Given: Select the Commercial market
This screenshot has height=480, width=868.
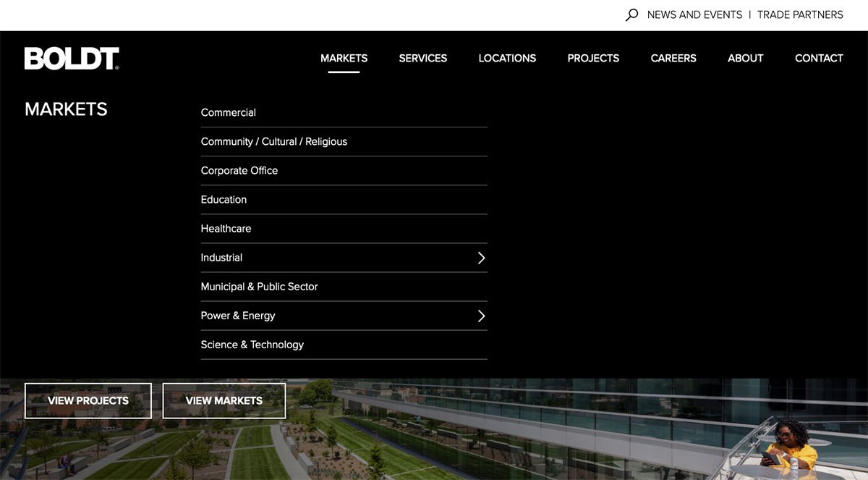Looking at the screenshot, I should [229, 112].
